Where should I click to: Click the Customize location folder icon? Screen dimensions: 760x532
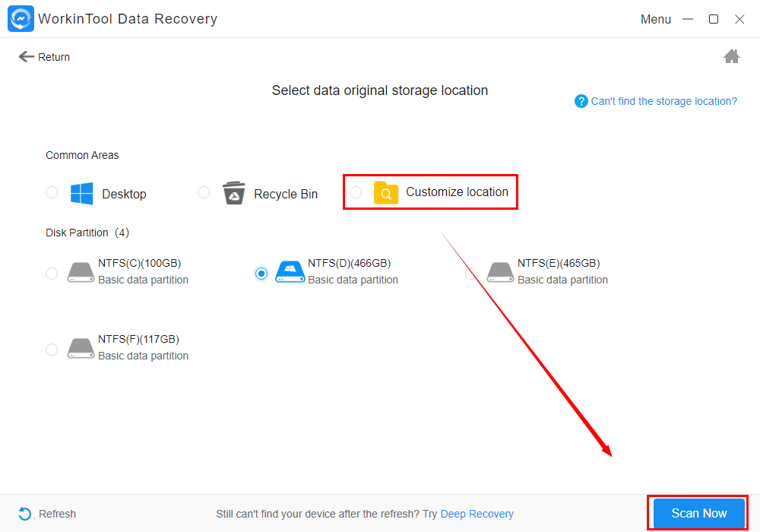(386, 193)
